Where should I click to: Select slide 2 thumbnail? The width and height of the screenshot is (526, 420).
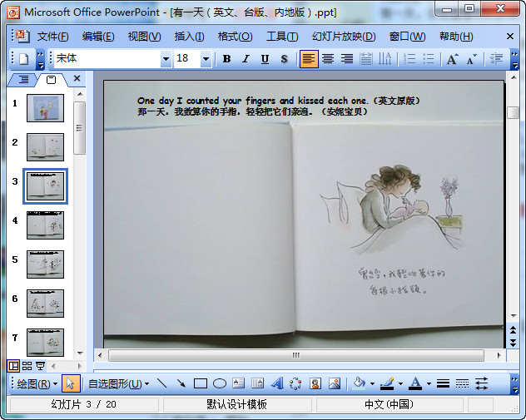tap(45, 147)
